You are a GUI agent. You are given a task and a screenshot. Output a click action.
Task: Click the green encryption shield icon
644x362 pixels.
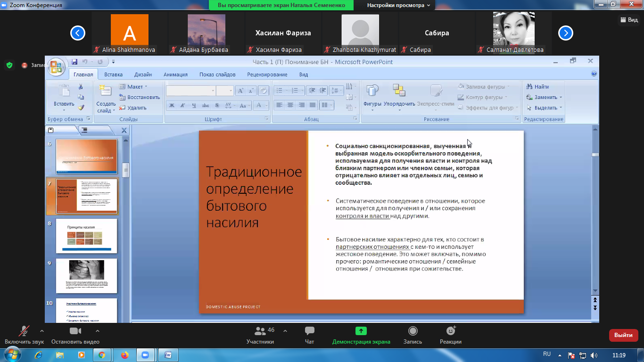9,65
